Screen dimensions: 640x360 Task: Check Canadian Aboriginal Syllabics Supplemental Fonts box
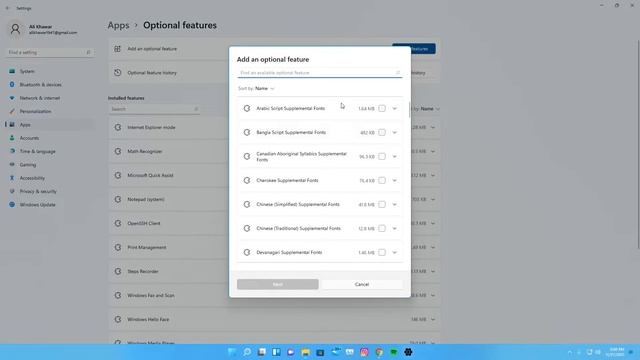382,157
